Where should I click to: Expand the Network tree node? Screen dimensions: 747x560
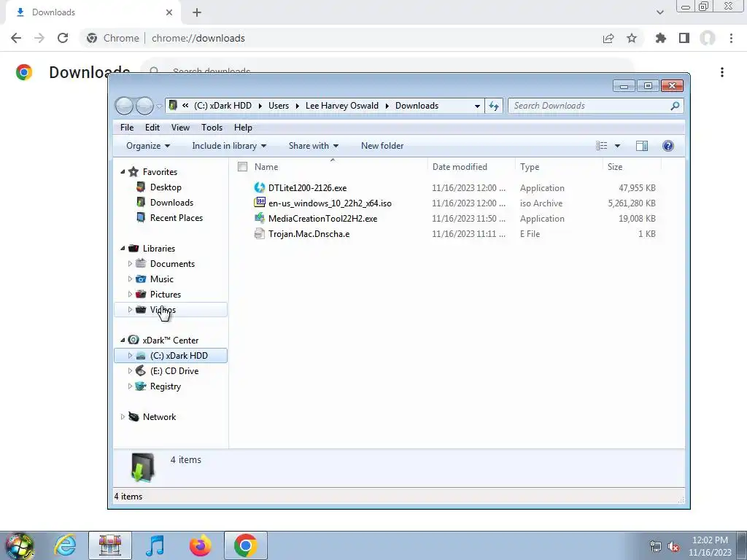tap(123, 416)
